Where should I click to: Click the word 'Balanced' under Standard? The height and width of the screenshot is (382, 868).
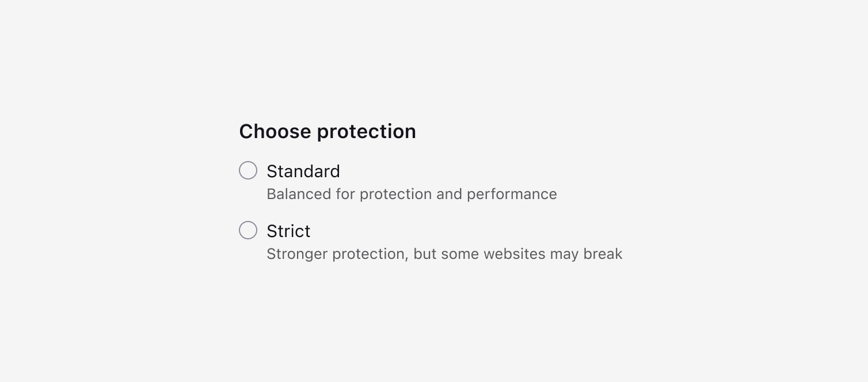pyautogui.click(x=299, y=194)
